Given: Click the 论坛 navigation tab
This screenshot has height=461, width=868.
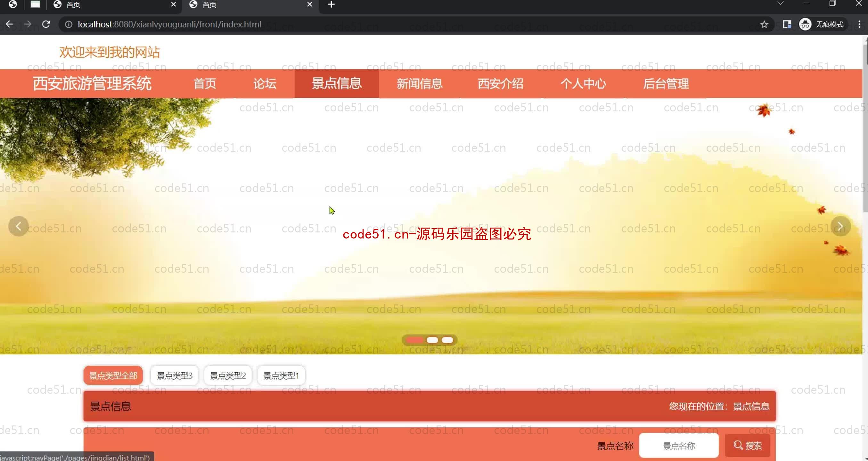Looking at the screenshot, I should tap(265, 83).
